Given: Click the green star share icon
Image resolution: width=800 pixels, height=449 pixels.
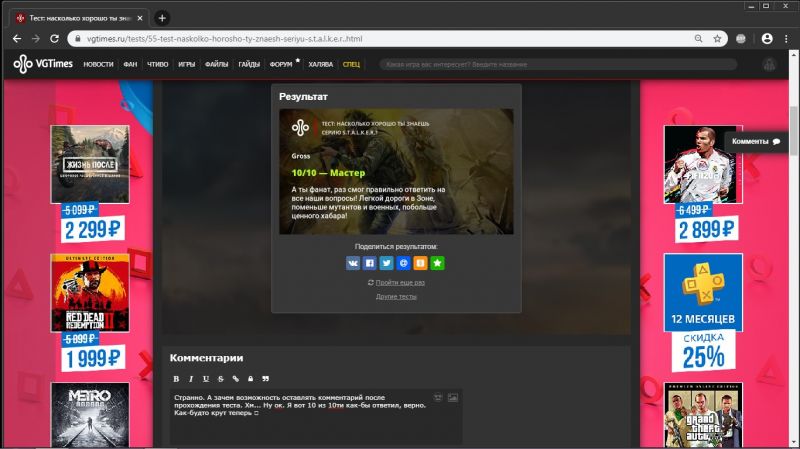Looking at the screenshot, I should tap(437, 263).
